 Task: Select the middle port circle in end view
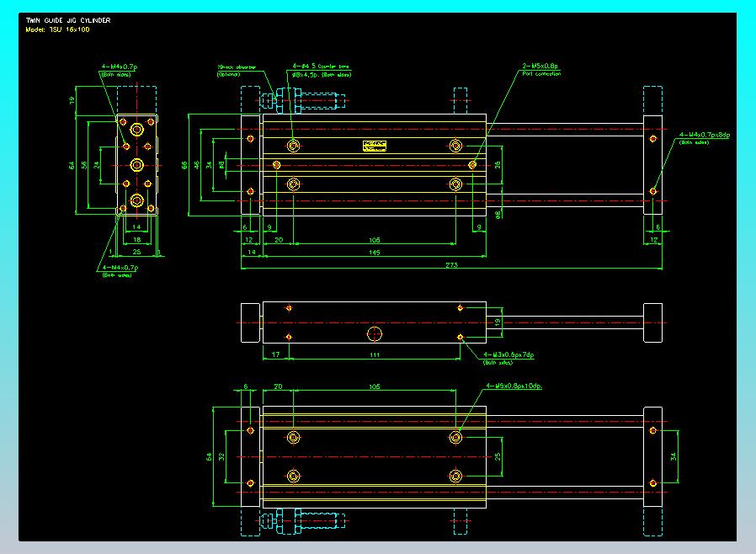[136, 164]
